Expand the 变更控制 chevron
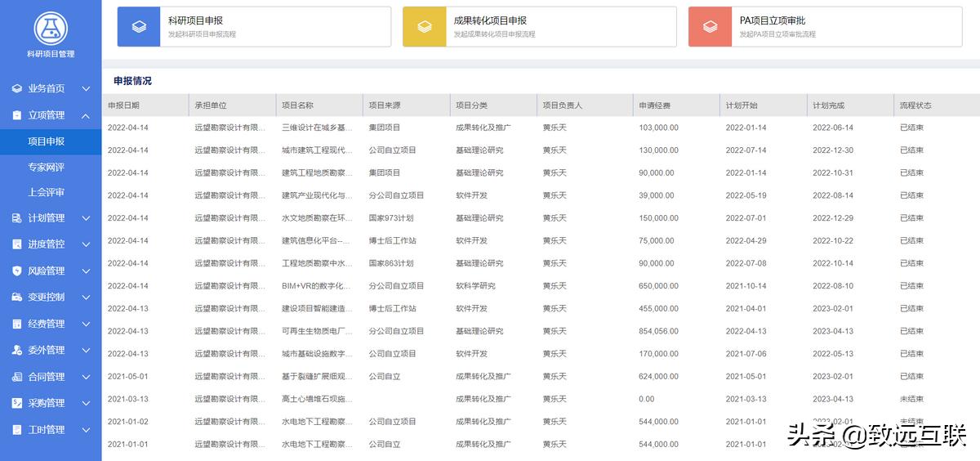The width and height of the screenshot is (980, 461). (86, 297)
